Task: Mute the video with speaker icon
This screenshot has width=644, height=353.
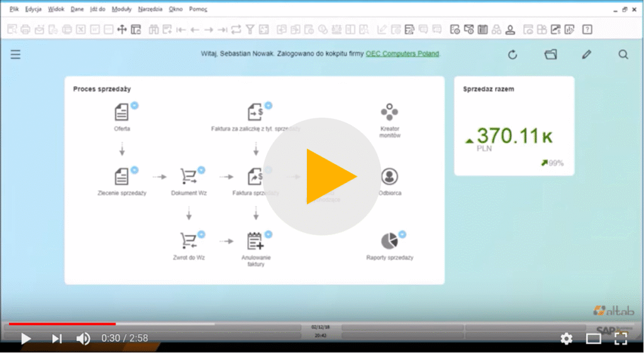Action: 84,339
